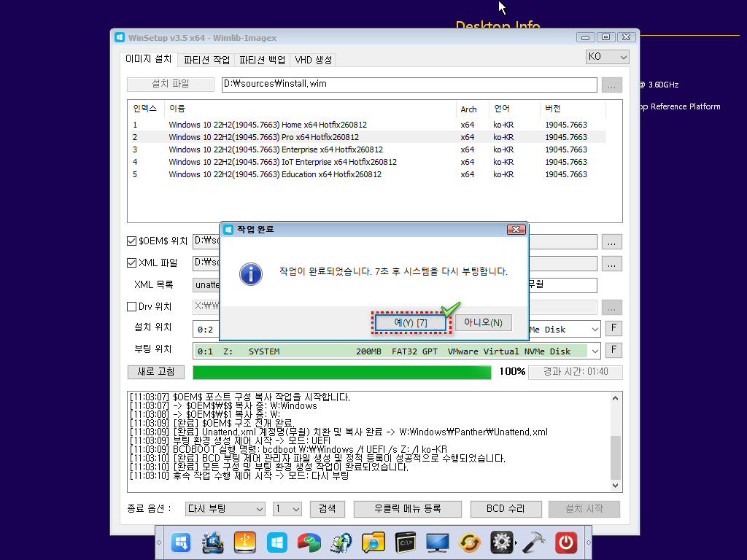The width and height of the screenshot is (747, 560).
Task: Click the blue Windows logo tile in the dock
Action: click(x=276, y=542)
